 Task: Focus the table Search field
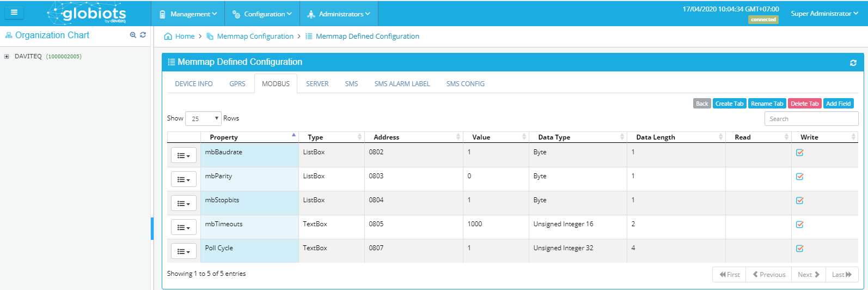point(811,119)
